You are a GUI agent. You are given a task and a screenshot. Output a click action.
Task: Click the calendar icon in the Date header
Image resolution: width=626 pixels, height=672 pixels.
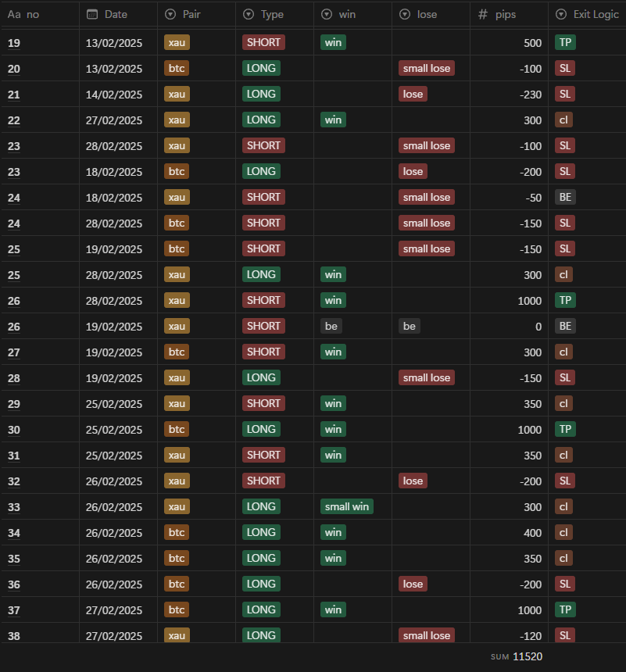click(92, 14)
